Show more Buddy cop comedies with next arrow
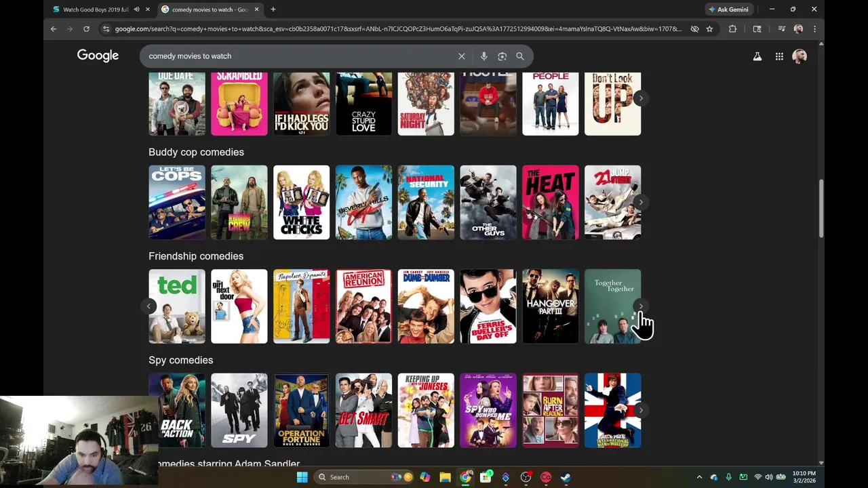This screenshot has height=488, width=868. click(640, 202)
